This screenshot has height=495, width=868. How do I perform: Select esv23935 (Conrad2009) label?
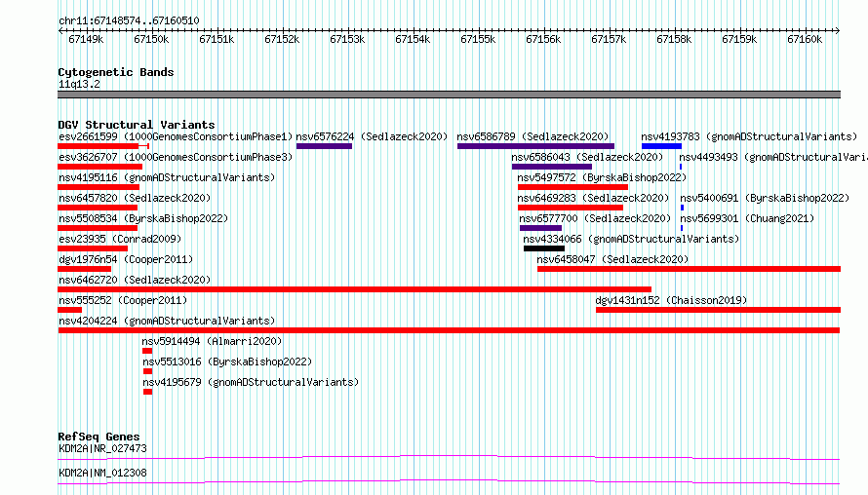pyautogui.click(x=120, y=239)
